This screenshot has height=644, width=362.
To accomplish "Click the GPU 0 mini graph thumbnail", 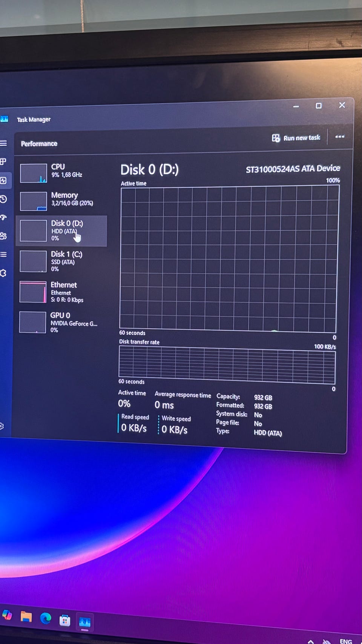I will tap(32, 322).
